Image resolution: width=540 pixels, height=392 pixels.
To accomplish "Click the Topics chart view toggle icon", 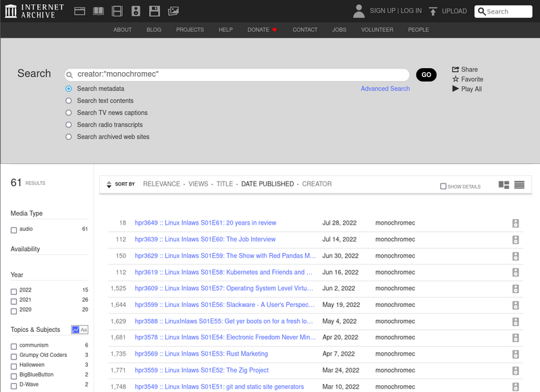I will pyautogui.click(x=76, y=330).
